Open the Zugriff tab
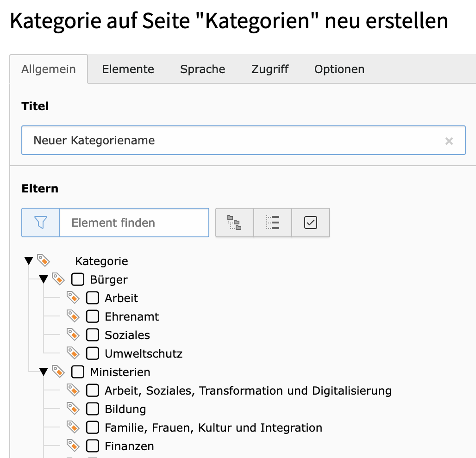Image resolution: width=476 pixels, height=458 pixels. tap(269, 69)
